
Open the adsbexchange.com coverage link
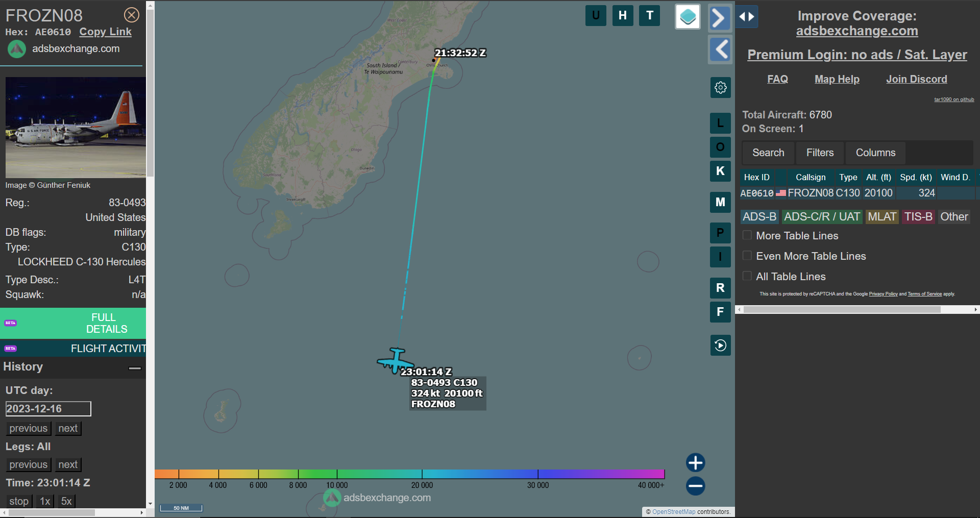coord(857,31)
